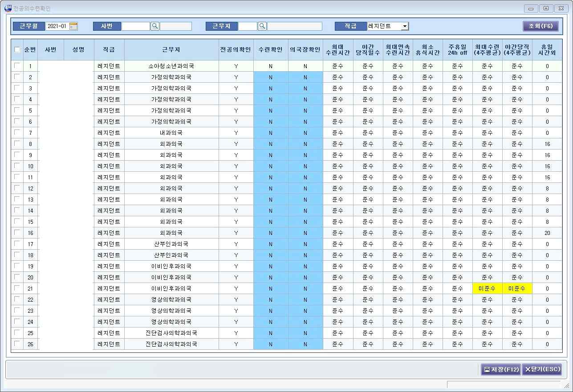573x392 pixels.
Task: Click the 수련확인 column header
Action: click(271, 49)
